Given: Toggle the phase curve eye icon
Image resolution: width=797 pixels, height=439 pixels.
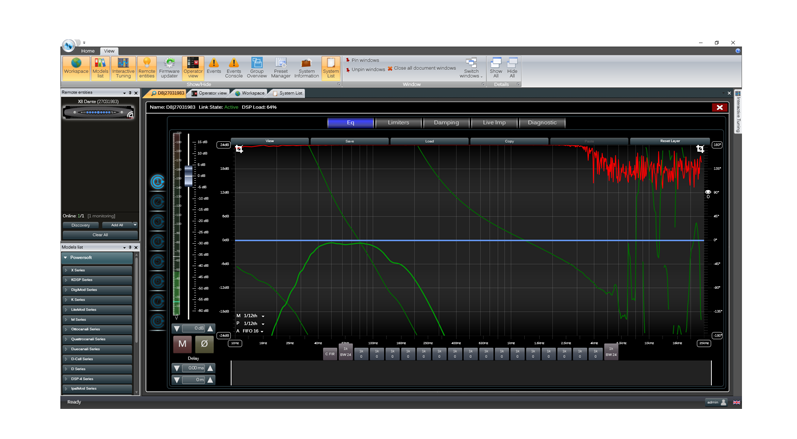Looking at the screenshot, I should tap(708, 192).
